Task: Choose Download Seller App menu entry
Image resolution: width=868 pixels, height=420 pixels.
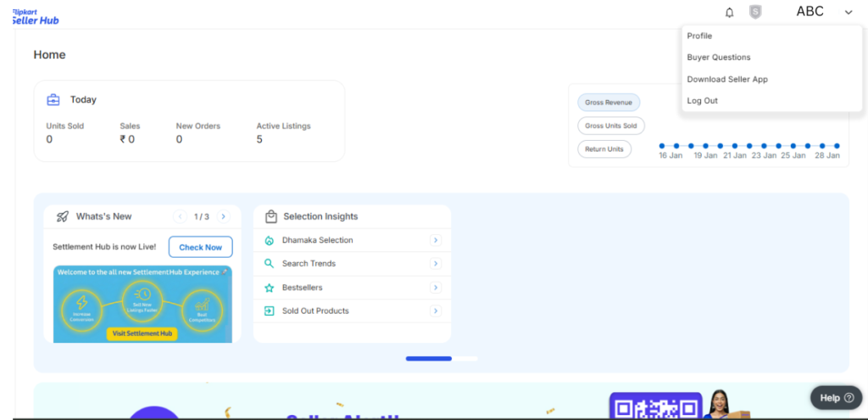Action: point(727,79)
